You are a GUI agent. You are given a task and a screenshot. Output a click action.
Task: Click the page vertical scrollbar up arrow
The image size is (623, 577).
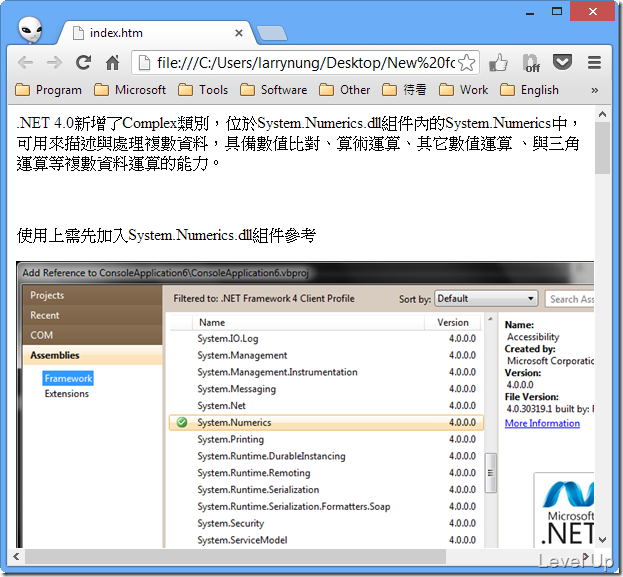coord(602,114)
